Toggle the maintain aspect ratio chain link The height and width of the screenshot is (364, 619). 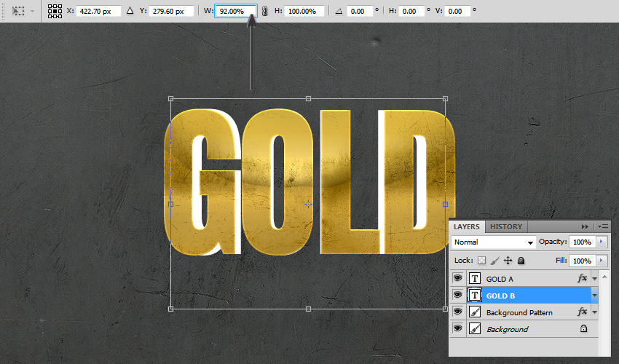click(265, 11)
